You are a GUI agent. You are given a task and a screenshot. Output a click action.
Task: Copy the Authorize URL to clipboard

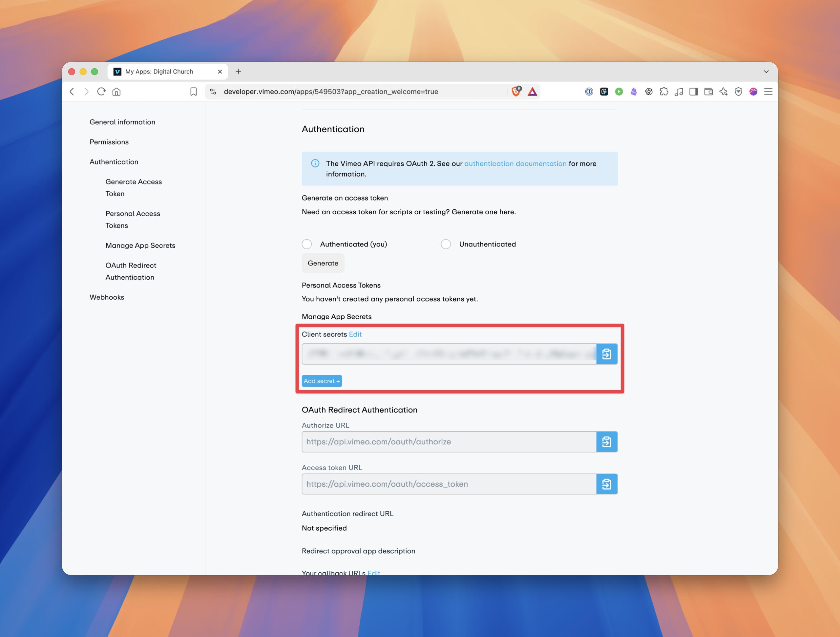(607, 442)
